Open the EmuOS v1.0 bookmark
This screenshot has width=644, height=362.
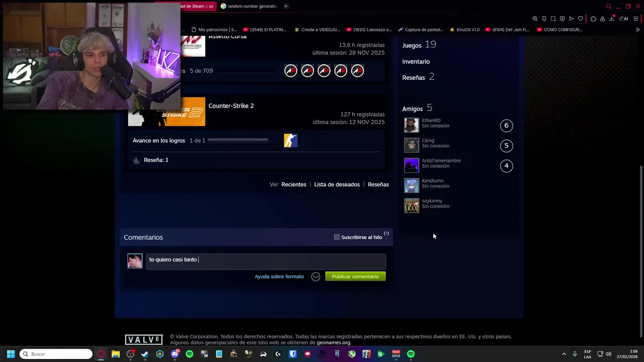point(464,30)
